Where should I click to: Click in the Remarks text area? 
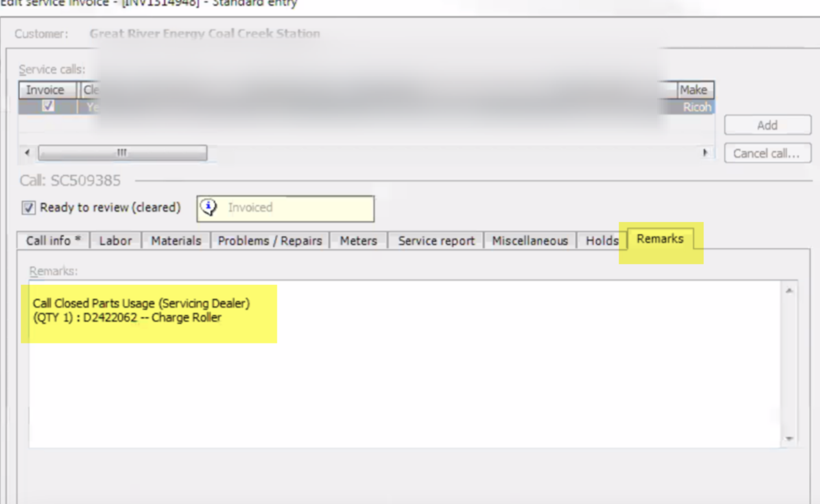(405, 364)
